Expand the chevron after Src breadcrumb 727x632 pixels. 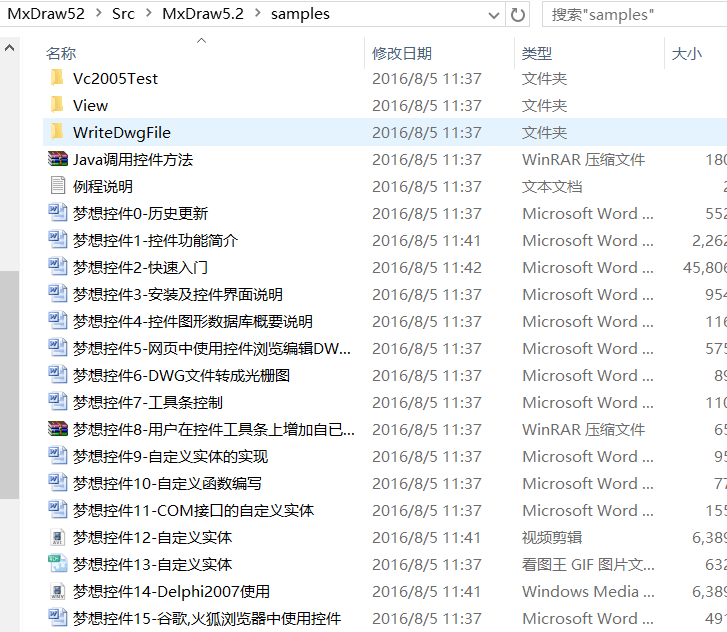click(x=148, y=13)
